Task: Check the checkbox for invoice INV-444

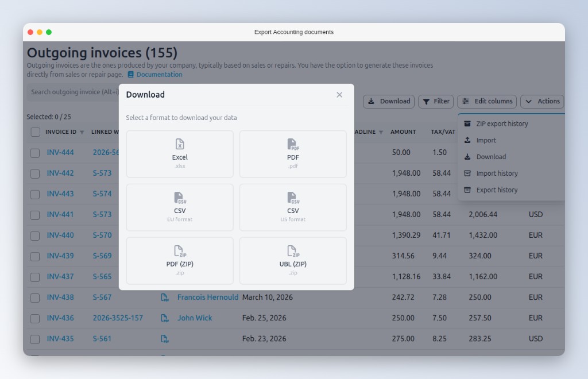Action: click(x=34, y=152)
